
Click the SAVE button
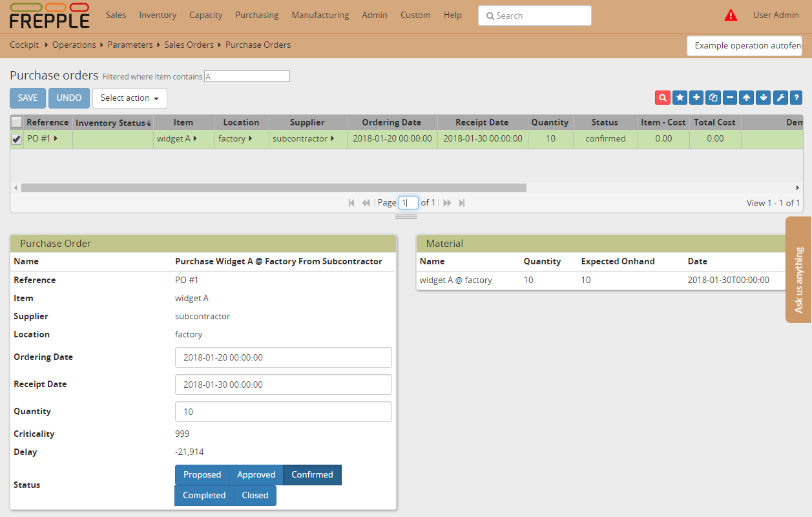pos(27,98)
